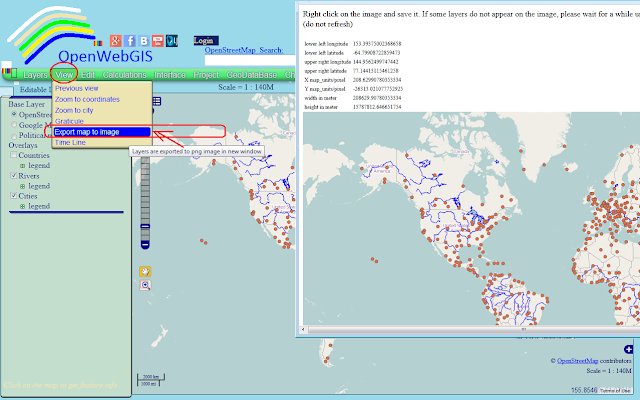Enable the Countries overlay checkbox
Screen dimensions: 640x400
pyautogui.click(x=13, y=155)
